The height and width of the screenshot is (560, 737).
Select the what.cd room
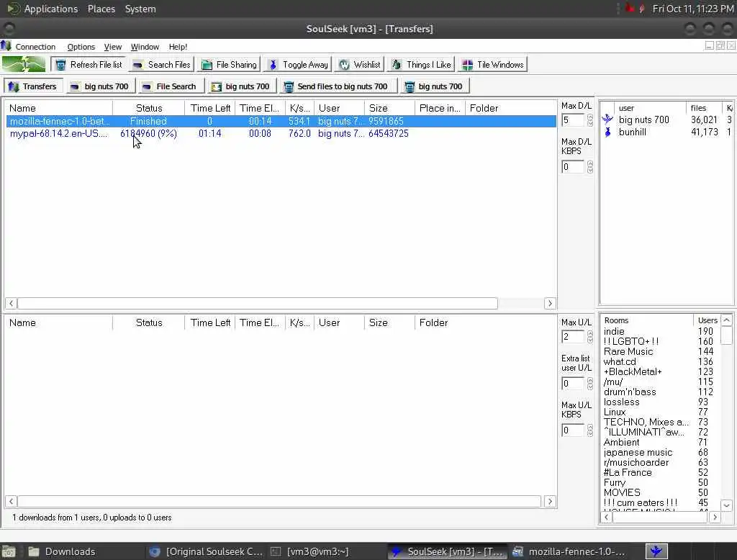pyautogui.click(x=620, y=361)
